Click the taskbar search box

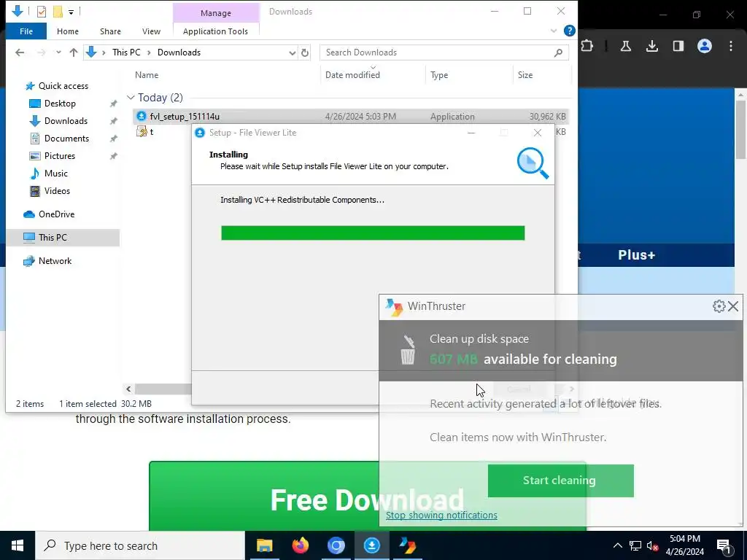(x=140, y=545)
